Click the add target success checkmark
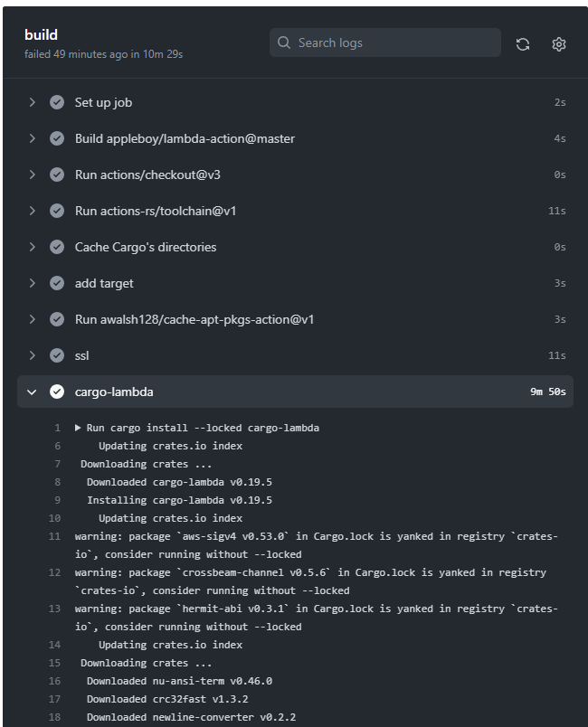This screenshot has width=588, height=727. click(57, 283)
